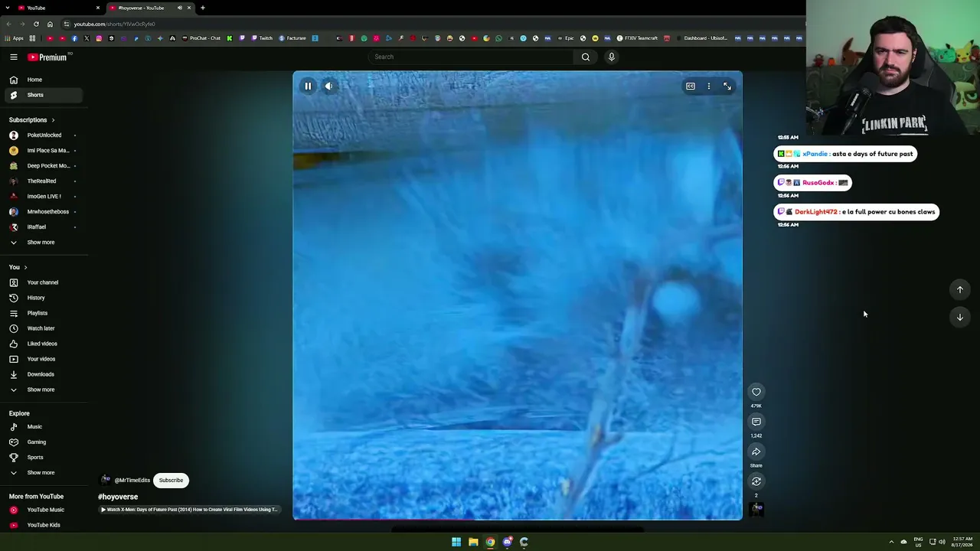Open Liked videos
Image resolution: width=980 pixels, height=551 pixels.
(x=44, y=344)
